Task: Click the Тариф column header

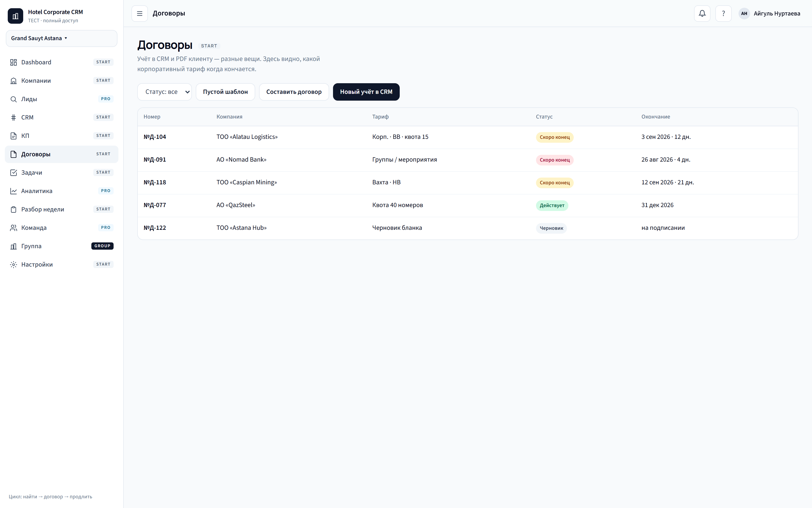Action: [x=380, y=117]
